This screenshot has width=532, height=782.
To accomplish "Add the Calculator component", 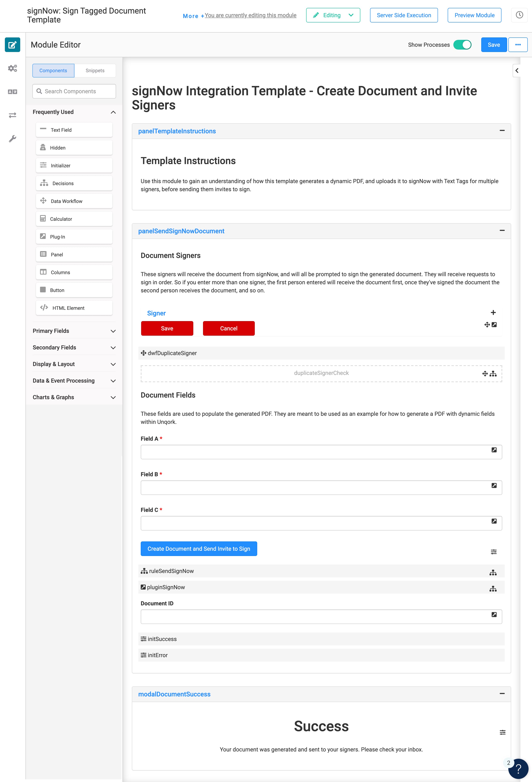I will coord(74,219).
